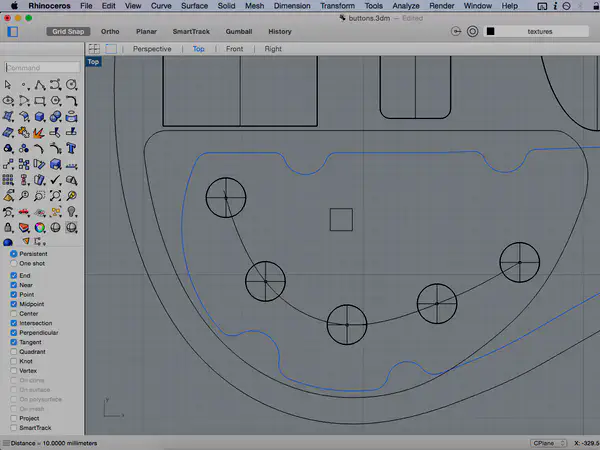Pick the control point Curve tool
600x450 pixels.
[55, 85]
